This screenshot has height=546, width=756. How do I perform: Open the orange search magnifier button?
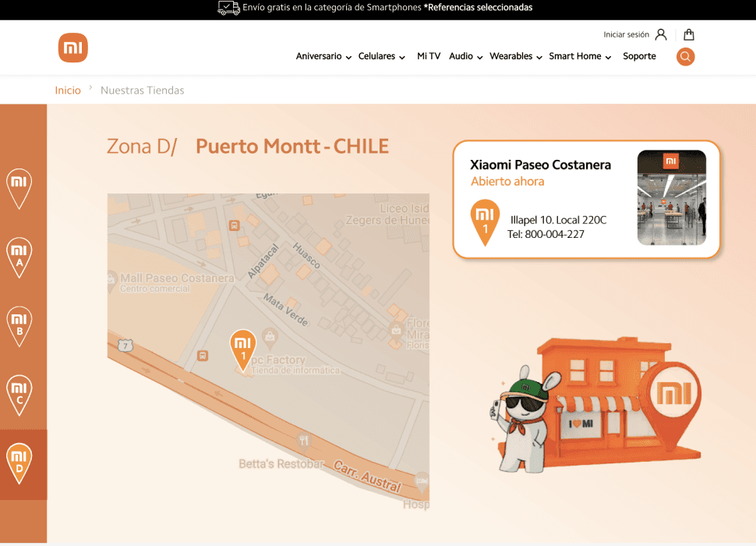click(x=685, y=57)
